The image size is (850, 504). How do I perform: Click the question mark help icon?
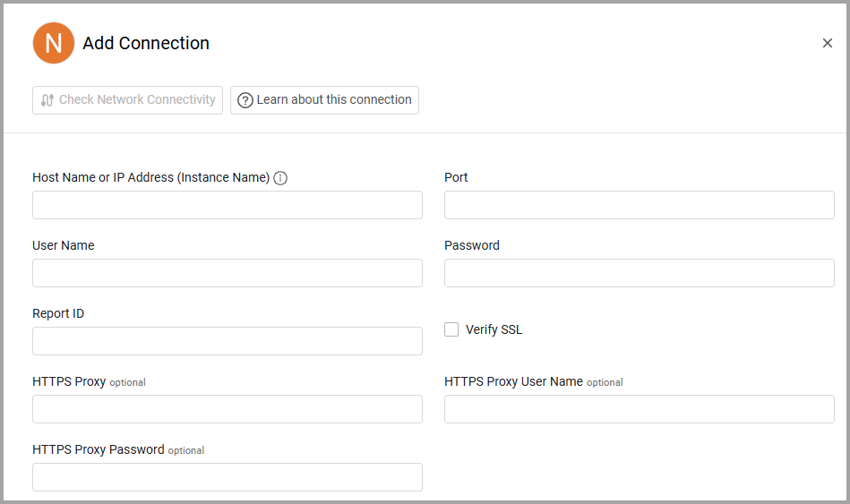coord(245,100)
